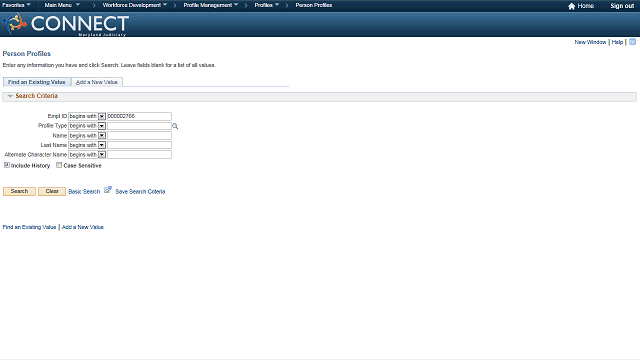Screen dimensions: 640x360
Task: Click the icon right of the Help link
Action: point(632,42)
